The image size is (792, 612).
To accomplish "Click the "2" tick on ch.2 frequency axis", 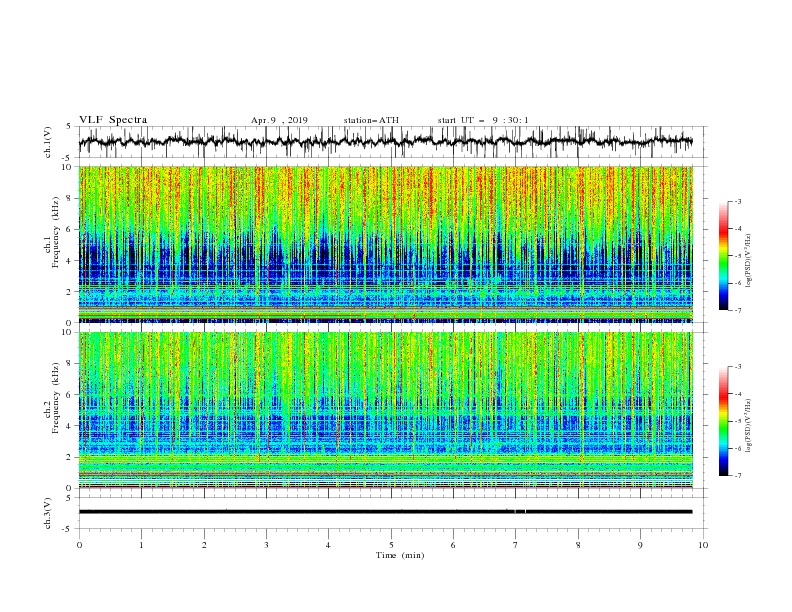I will click(70, 457).
